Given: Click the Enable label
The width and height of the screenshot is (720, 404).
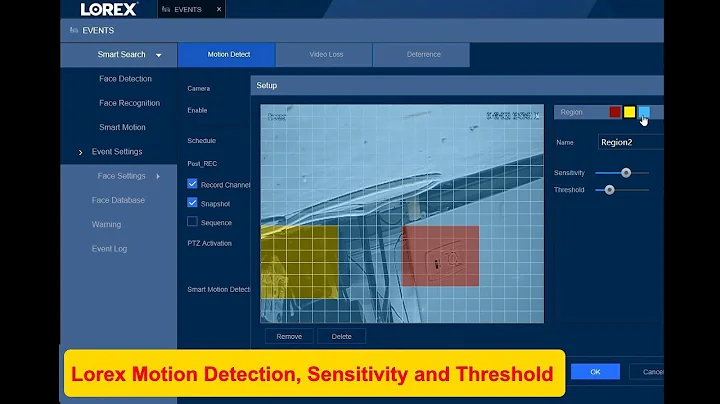Looking at the screenshot, I should click(x=197, y=111).
